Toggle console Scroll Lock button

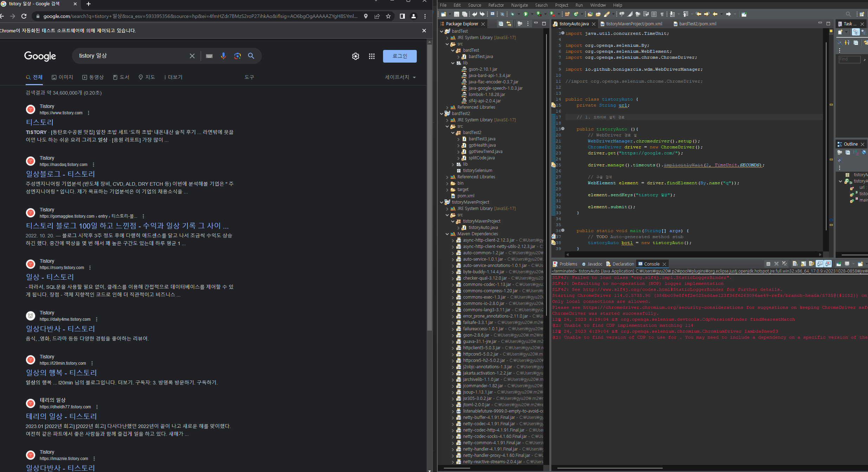(x=803, y=264)
